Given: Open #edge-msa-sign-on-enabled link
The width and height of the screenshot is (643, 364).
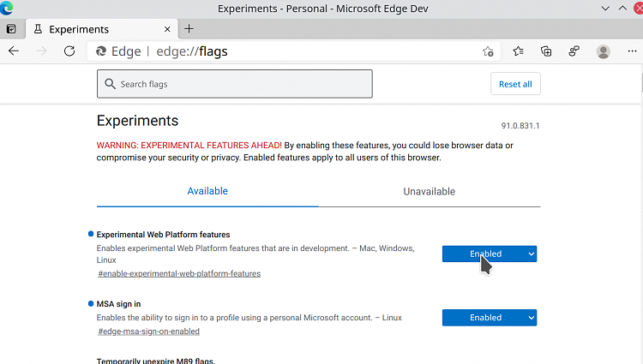Looking at the screenshot, I should pos(148,331).
